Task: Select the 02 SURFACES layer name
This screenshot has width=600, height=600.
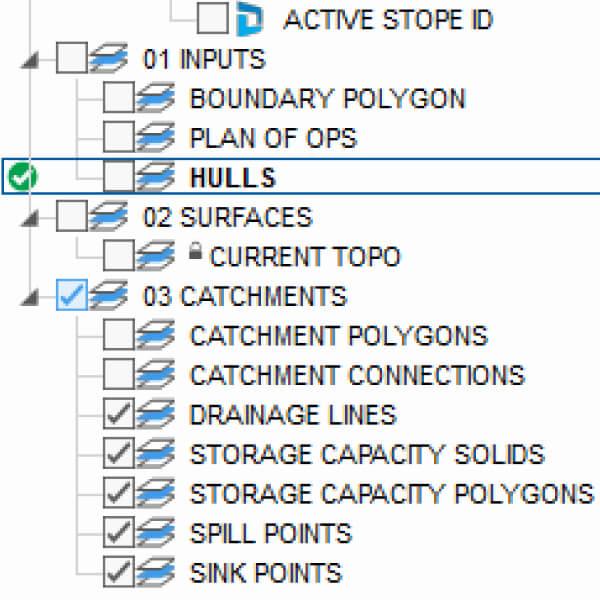Action: click(x=228, y=217)
